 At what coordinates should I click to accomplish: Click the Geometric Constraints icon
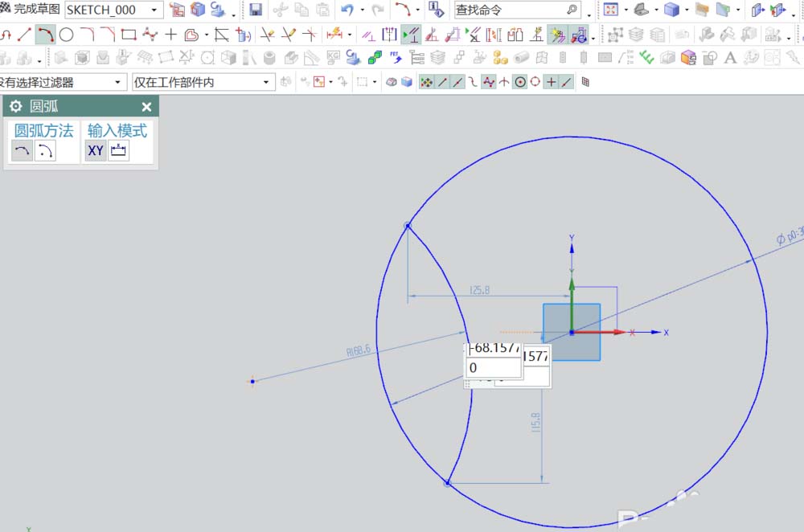(368, 35)
